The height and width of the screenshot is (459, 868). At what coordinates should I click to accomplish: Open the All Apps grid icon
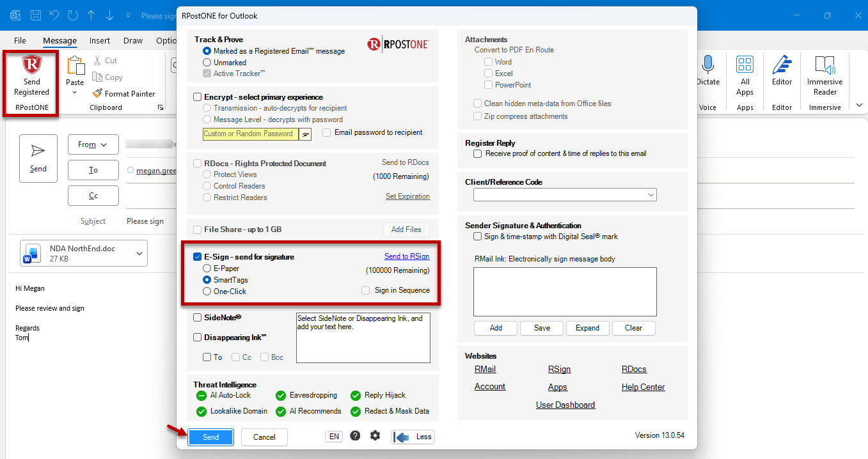tap(745, 64)
